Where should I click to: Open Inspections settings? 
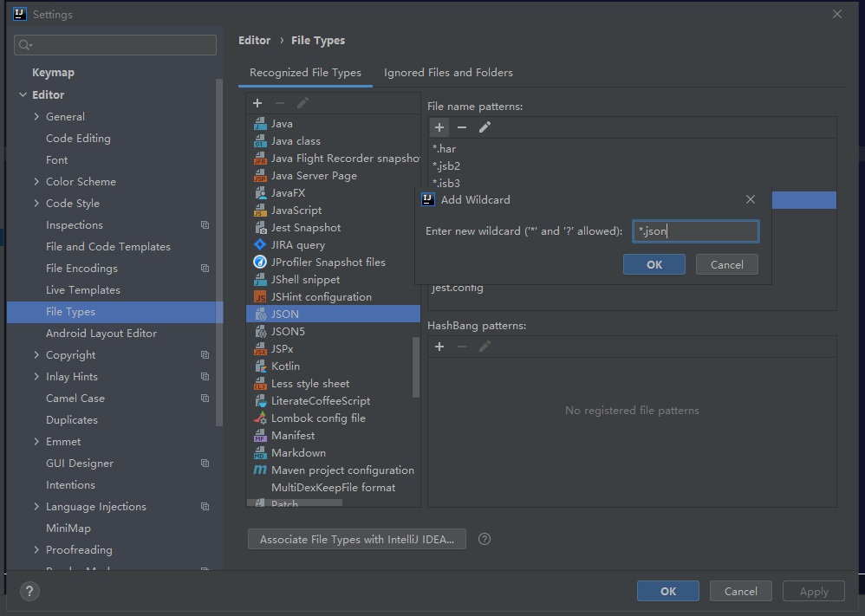(75, 225)
